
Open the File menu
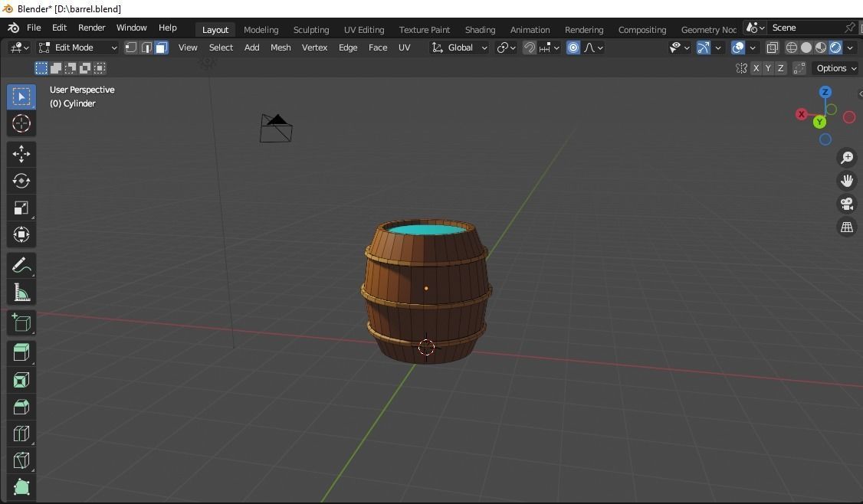(x=34, y=28)
